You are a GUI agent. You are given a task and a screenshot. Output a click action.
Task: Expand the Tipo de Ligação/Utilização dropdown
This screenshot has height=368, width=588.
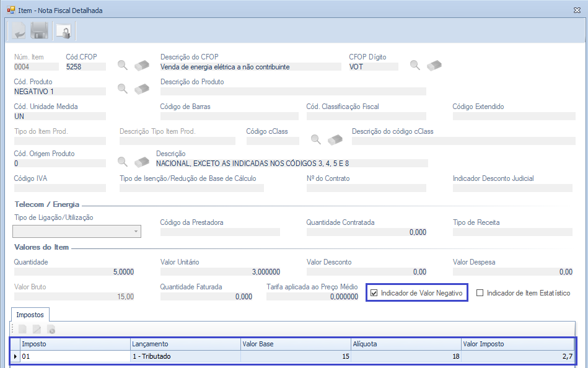point(136,232)
